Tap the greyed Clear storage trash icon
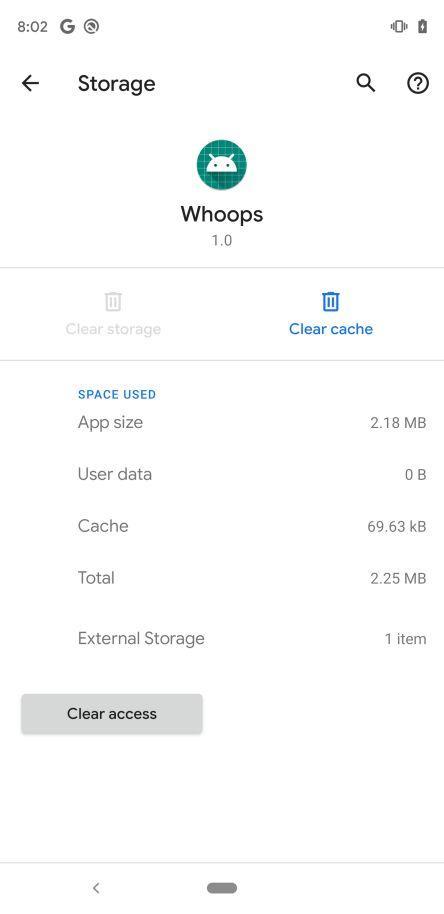 (113, 301)
